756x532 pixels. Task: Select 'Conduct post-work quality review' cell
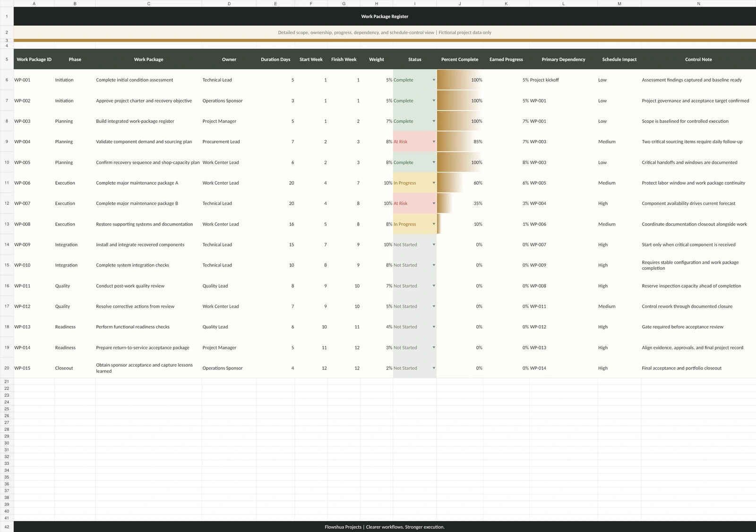[148, 286]
